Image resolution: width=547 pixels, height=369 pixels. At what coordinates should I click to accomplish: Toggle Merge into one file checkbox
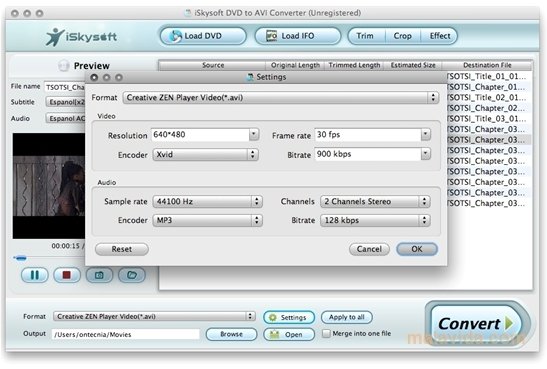(326, 334)
